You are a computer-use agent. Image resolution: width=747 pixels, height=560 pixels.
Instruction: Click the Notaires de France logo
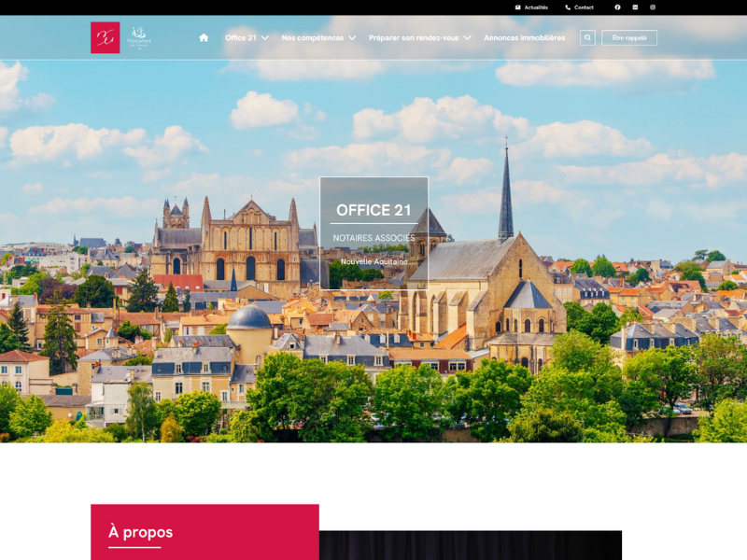coord(138,37)
